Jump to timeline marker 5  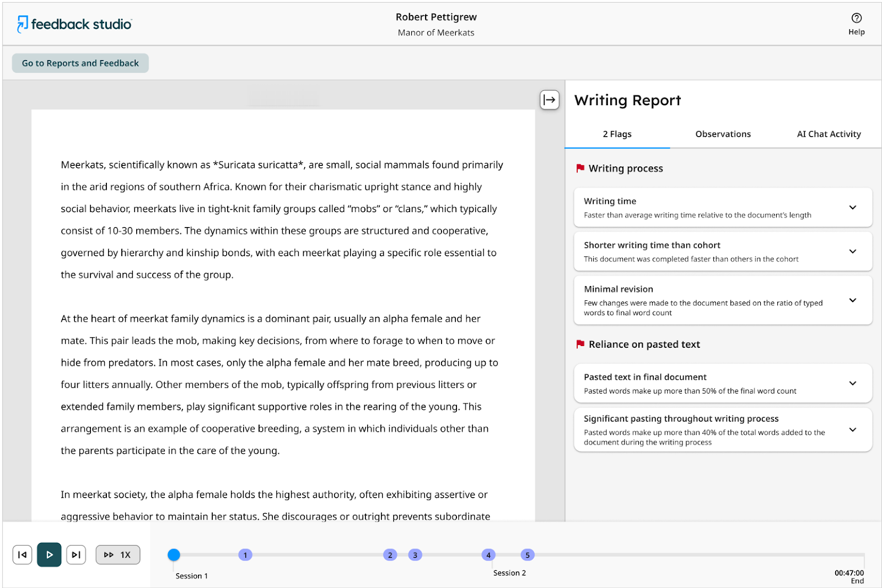coord(528,555)
